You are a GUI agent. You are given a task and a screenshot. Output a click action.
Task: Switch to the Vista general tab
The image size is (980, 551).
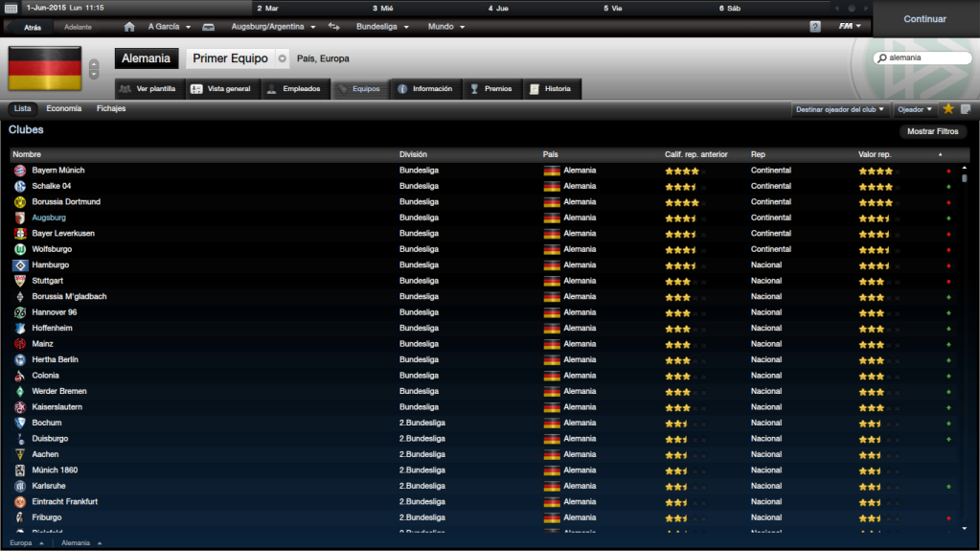221,89
